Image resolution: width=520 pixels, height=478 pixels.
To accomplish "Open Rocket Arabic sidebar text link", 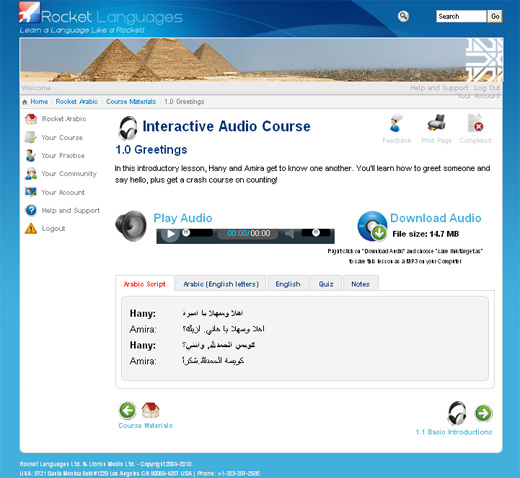I will pyautogui.click(x=64, y=119).
